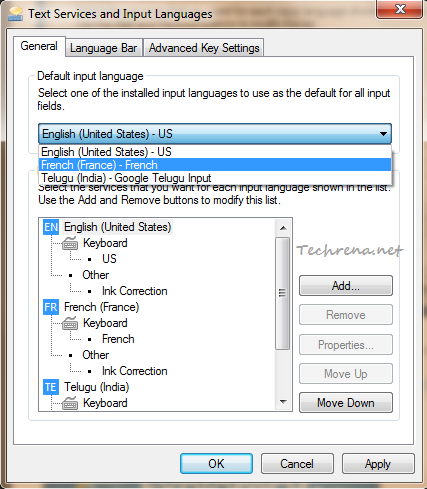Select Other node under French (France)
Image resolution: width=427 pixels, height=489 pixels.
(96, 355)
